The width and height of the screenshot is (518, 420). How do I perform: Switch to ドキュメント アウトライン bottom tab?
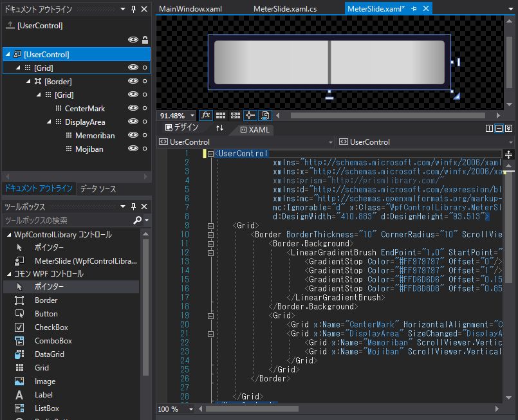39,188
